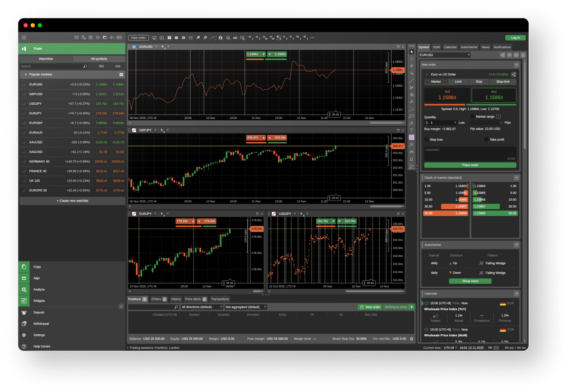The height and width of the screenshot is (392, 570).
Task: Click the Log in button
Action: pyautogui.click(x=515, y=38)
